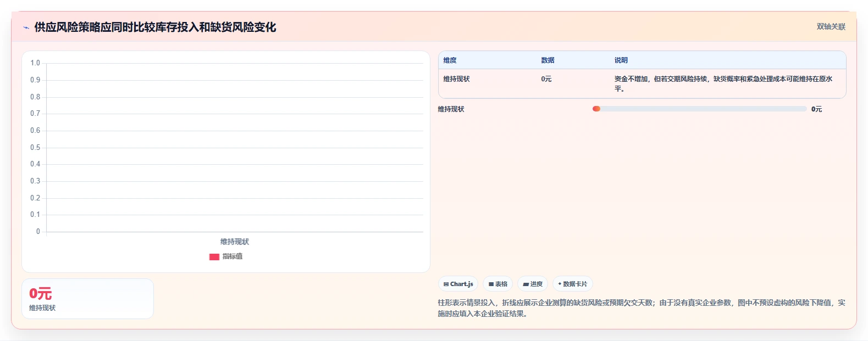The image size is (868, 341).
Task: Click the 0.5 y-axis tick label
Action: tap(35, 147)
